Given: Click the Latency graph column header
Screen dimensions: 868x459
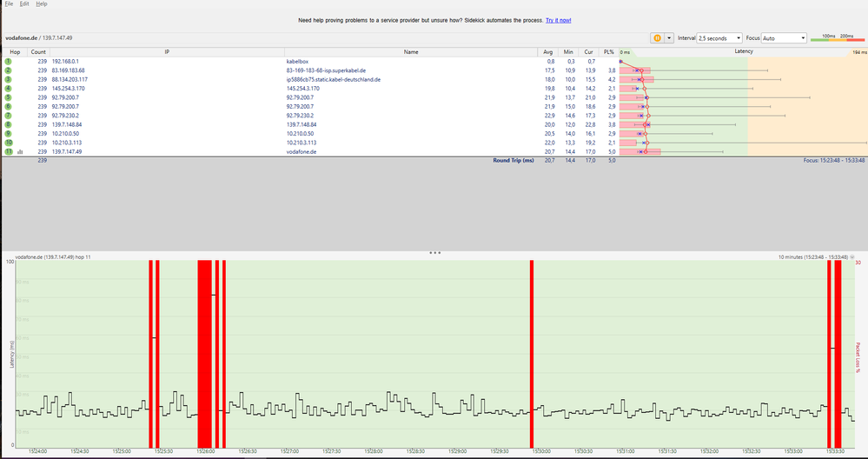Looking at the screenshot, I should point(744,51).
